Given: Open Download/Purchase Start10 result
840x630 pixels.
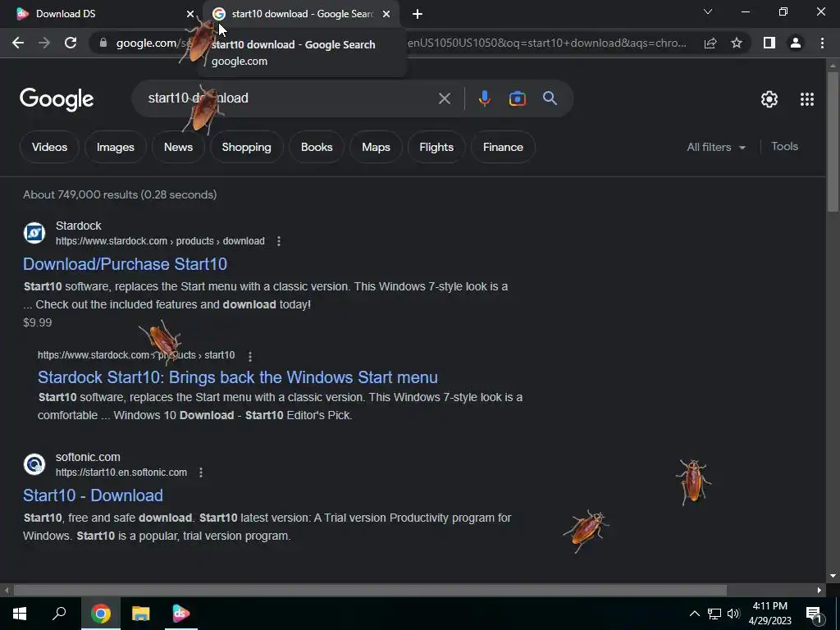Looking at the screenshot, I should coord(125,263).
